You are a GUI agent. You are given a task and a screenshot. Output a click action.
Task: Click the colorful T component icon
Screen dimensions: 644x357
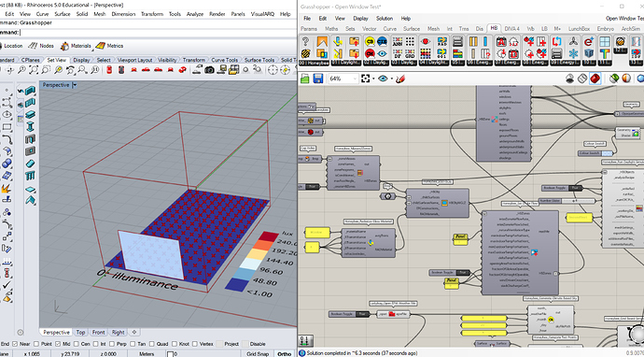pos(604,53)
